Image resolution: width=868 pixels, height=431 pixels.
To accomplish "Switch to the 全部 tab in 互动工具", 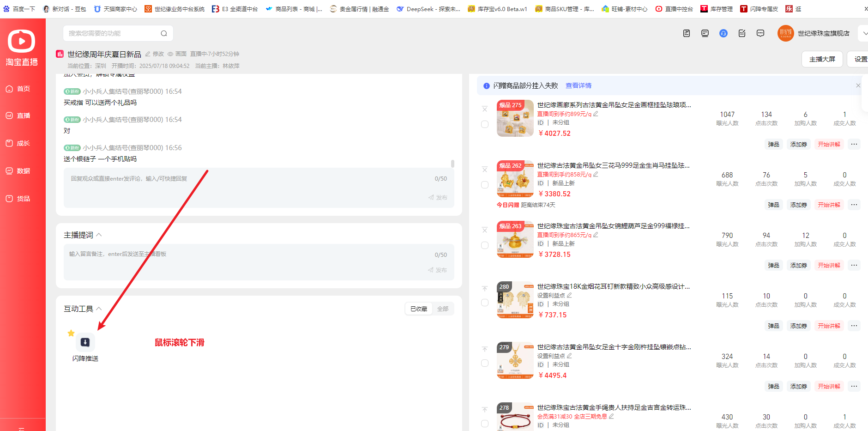I will 442,309.
